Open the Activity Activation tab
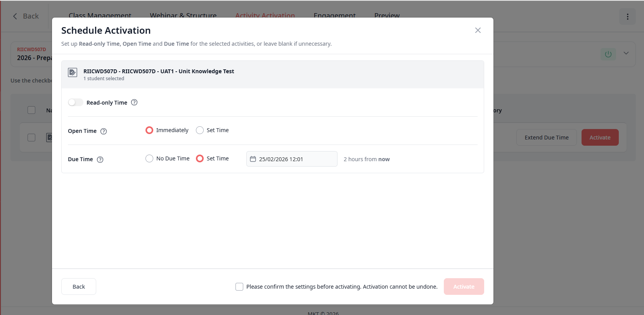The width and height of the screenshot is (644, 315). [x=265, y=16]
